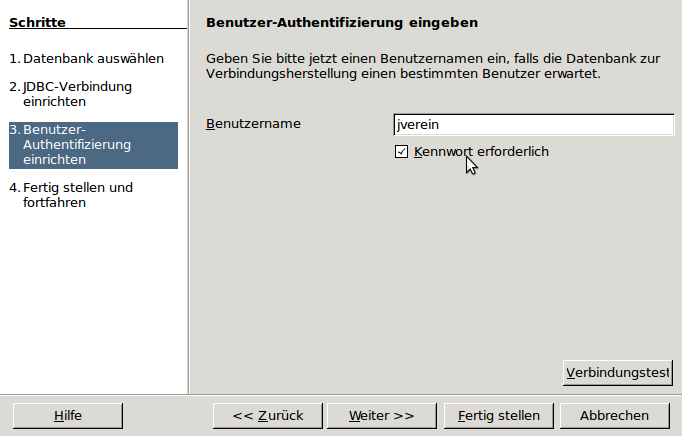
Task: Click into the Benutzername text field
Action: (x=533, y=125)
